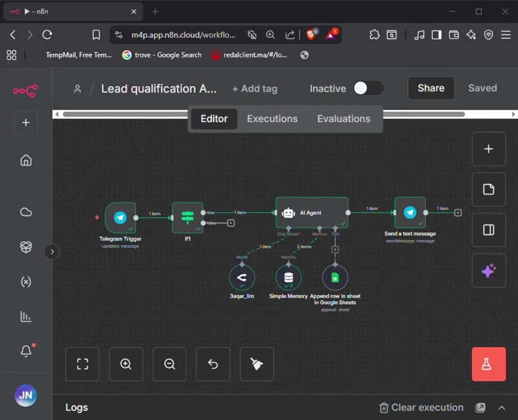The height and width of the screenshot is (420, 518).
Task: Click the bookmark page icon
Action: (96, 35)
